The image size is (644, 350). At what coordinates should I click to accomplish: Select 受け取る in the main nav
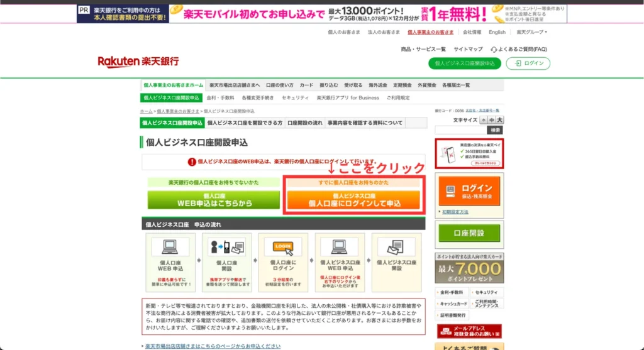tap(353, 85)
